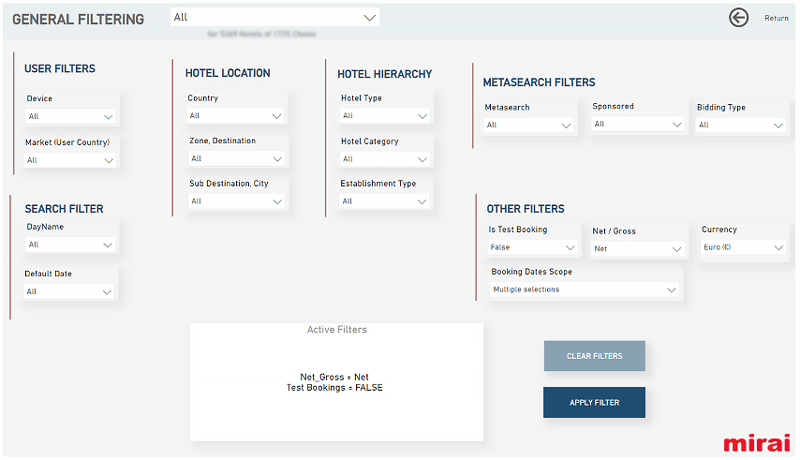Viewport: 800px width, 460px height.
Task: Expand the Default Date dropdown
Action: pos(69,292)
